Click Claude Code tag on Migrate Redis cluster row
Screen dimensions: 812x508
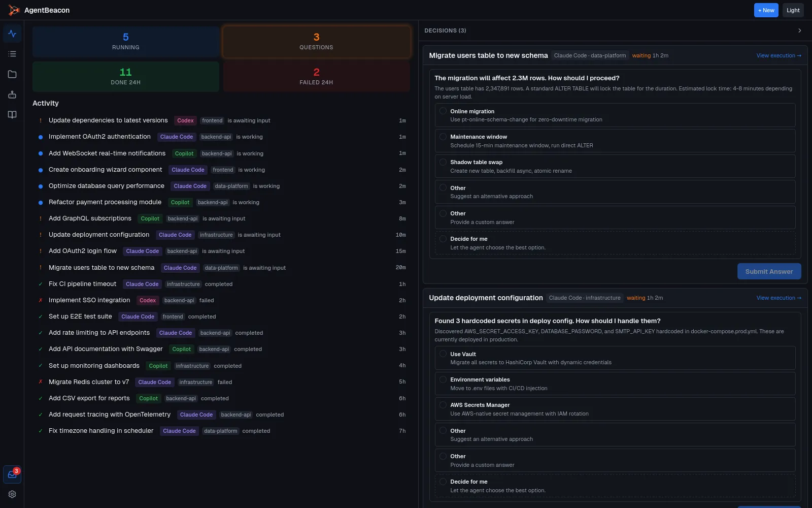pos(155,382)
